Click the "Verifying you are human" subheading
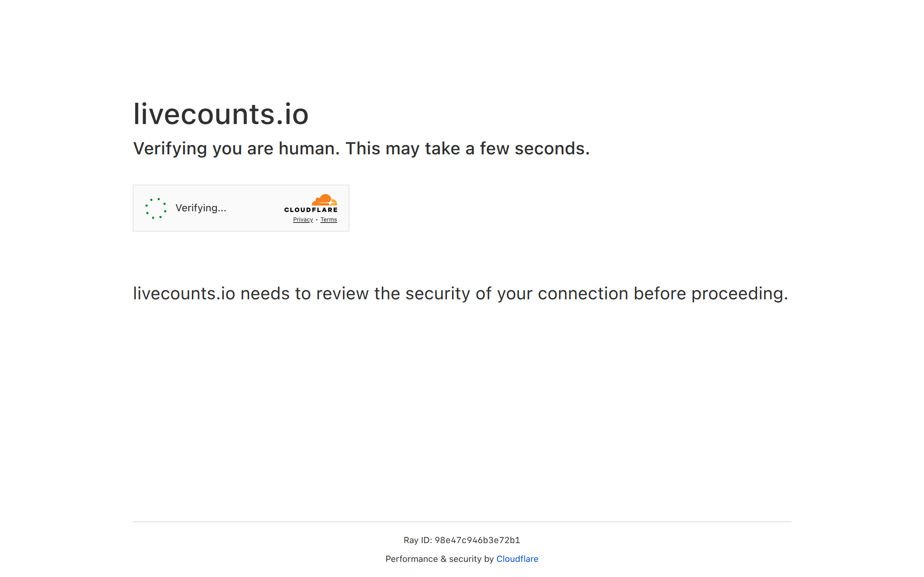924x577 pixels. click(x=361, y=149)
